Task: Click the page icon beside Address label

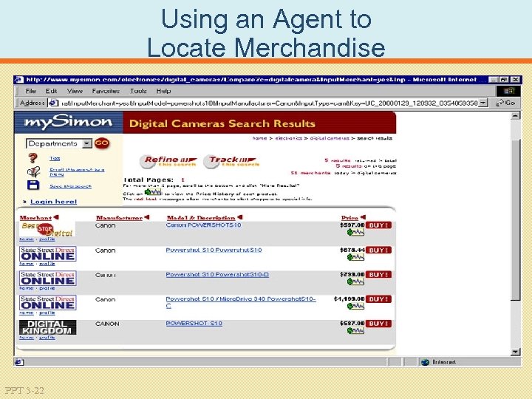Action: (54, 103)
